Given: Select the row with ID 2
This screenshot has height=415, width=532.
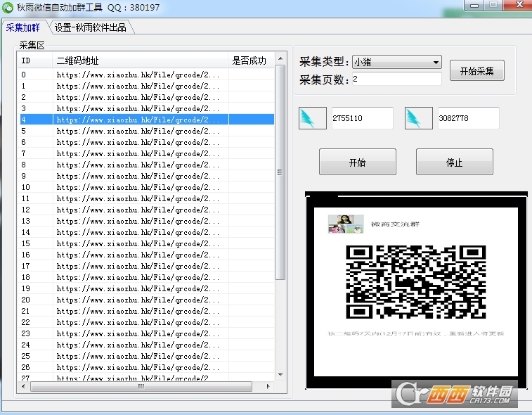Looking at the screenshot, I should coord(146,97).
